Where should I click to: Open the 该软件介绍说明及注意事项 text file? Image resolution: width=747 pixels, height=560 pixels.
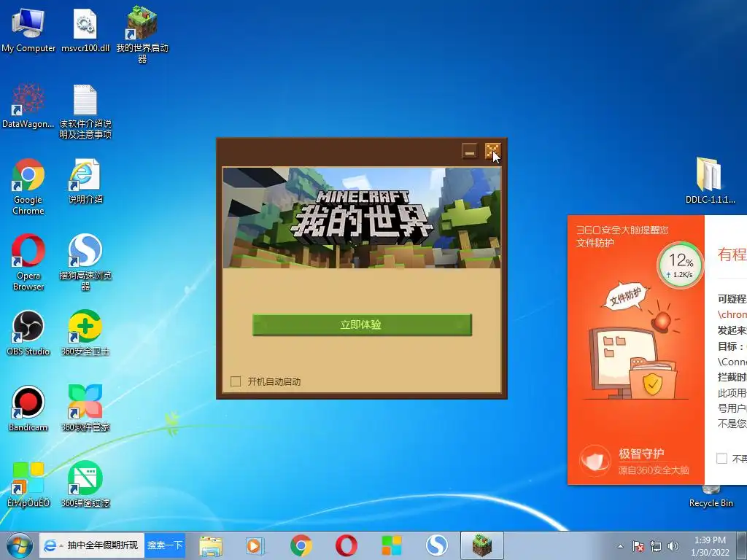click(85, 112)
